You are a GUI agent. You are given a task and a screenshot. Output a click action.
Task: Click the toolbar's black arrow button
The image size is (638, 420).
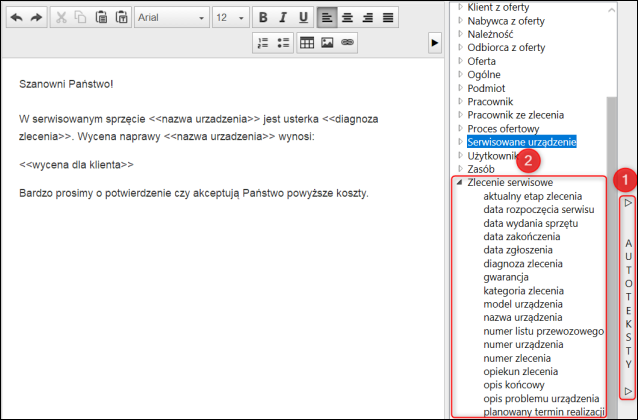click(x=435, y=43)
